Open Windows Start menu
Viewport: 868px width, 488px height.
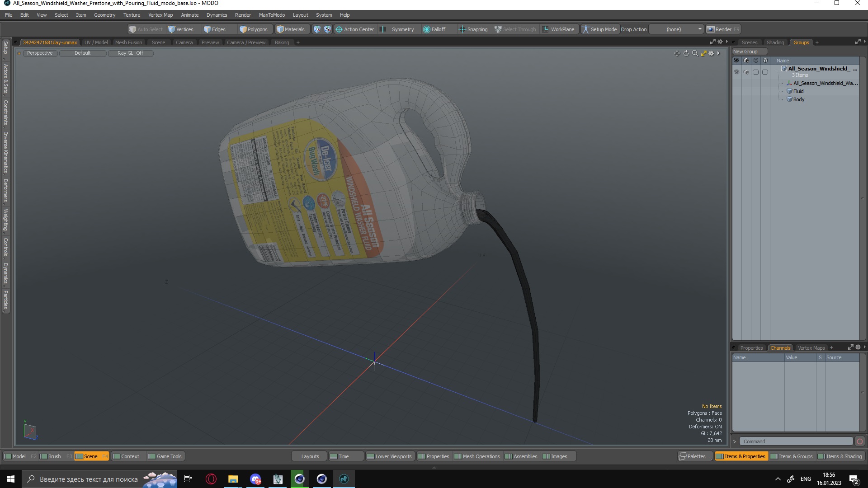11,479
